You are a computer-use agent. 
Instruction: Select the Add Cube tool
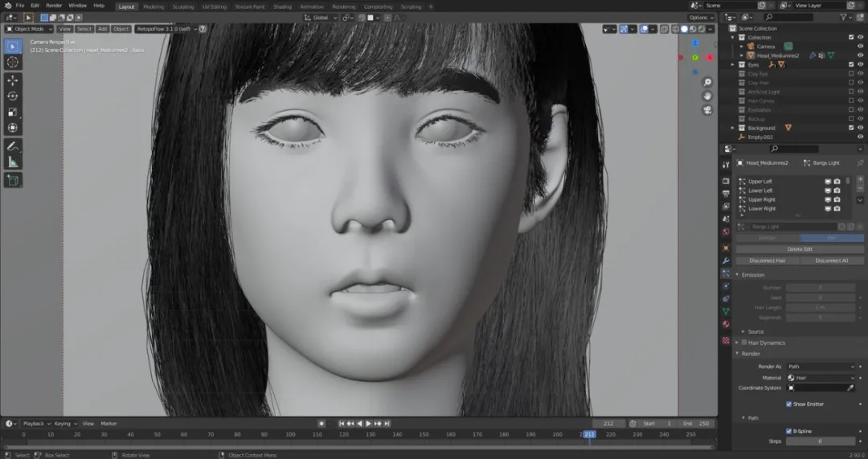[13, 181]
